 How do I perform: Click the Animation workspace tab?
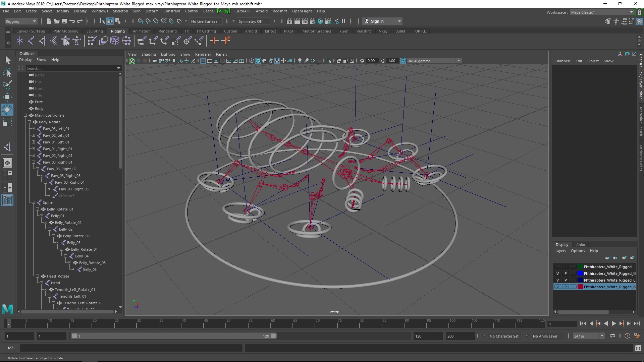(142, 31)
